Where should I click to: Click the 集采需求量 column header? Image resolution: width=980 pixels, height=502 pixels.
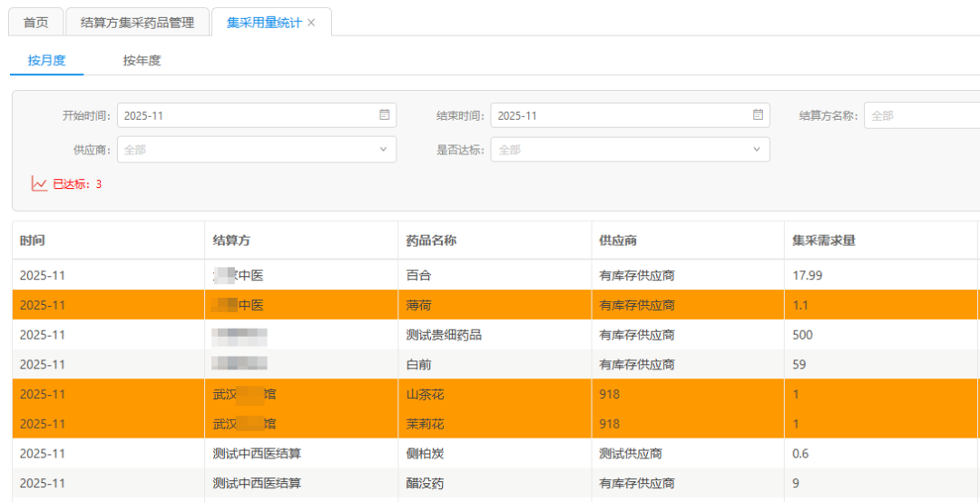click(824, 241)
